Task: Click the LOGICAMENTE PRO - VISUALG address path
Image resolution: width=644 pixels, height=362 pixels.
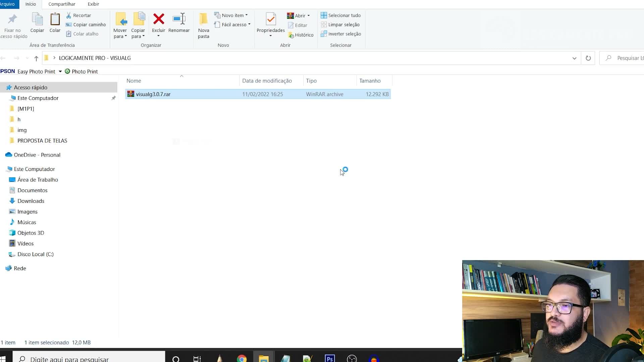Action: coord(95,58)
